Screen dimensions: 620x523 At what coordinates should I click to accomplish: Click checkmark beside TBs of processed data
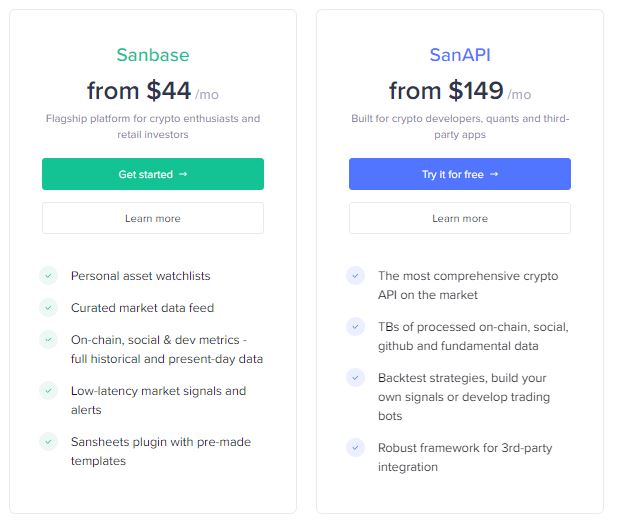coord(355,327)
